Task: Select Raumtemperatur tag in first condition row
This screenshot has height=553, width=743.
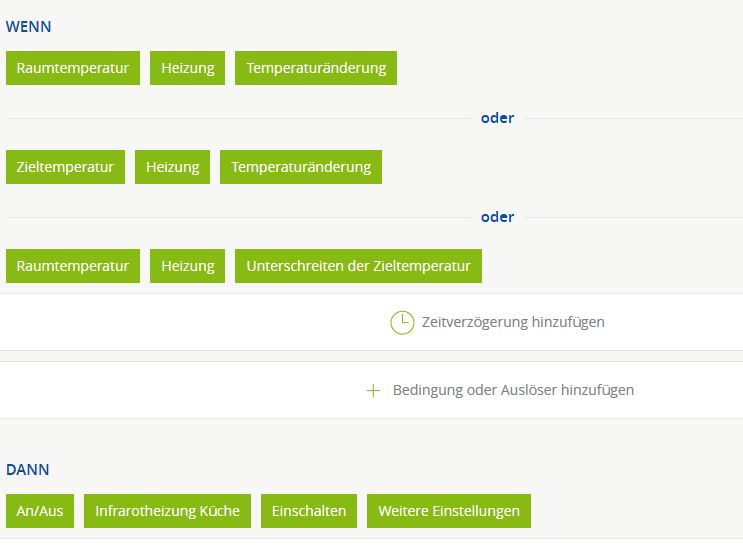Action: point(73,68)
